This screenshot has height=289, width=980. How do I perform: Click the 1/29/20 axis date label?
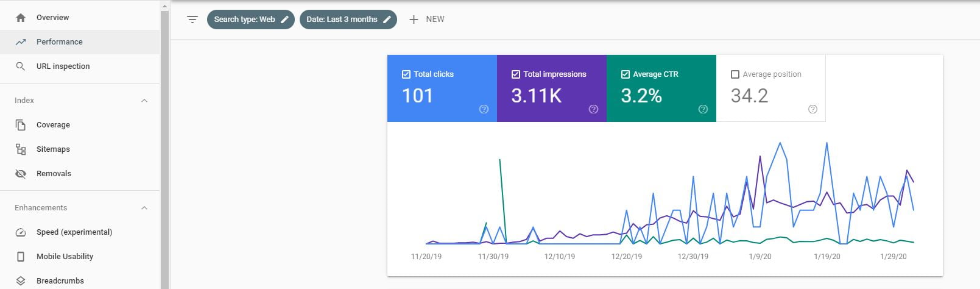pos(894,257)
